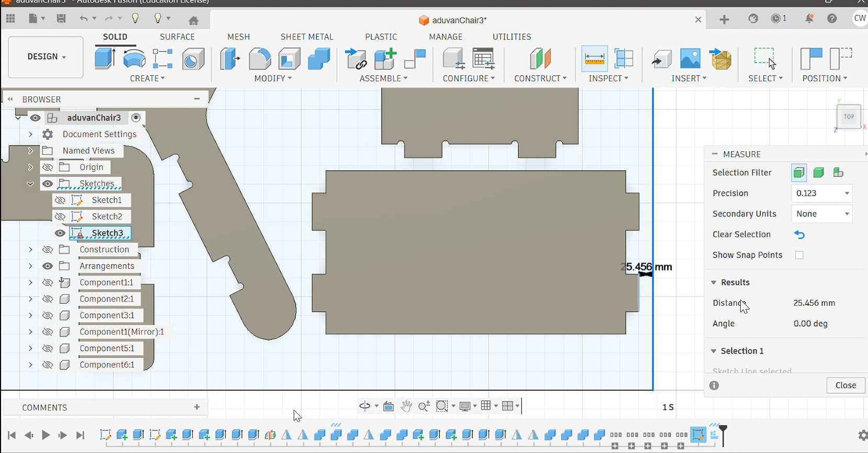Close the aduvanChair3 document tab
This screenshot has width=868, height=453.
point(698,20)
